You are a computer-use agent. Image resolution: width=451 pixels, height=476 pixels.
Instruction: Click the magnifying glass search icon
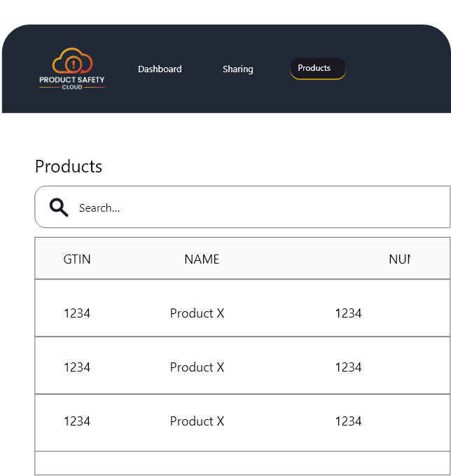(59, 208)
